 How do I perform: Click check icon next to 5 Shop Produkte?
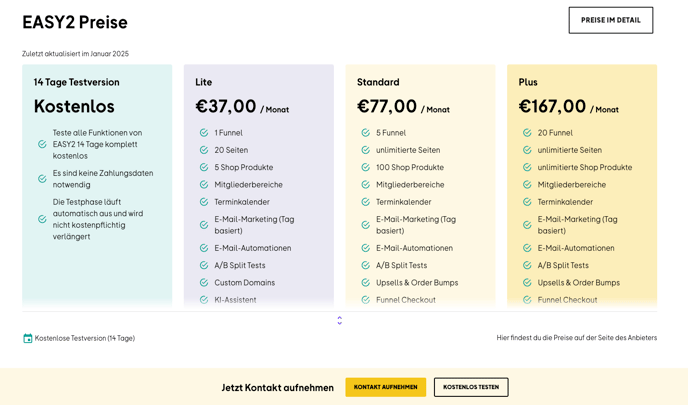tap(204, 167)
